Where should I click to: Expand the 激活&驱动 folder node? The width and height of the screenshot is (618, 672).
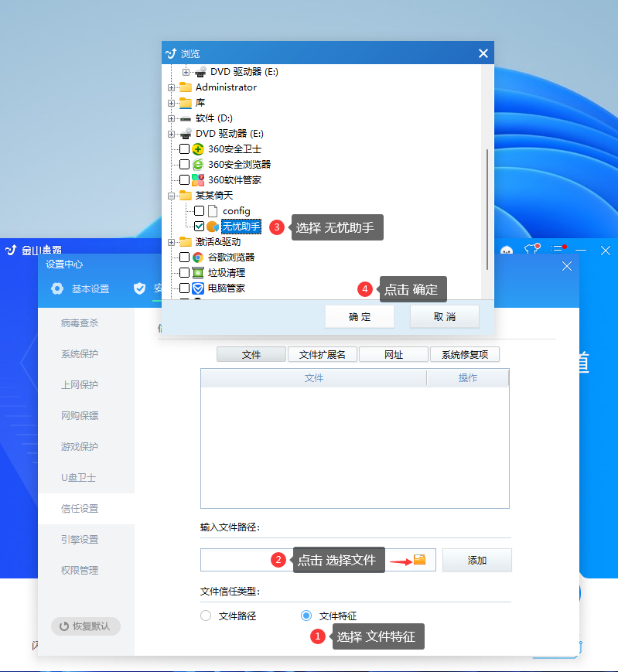(171, 242)
